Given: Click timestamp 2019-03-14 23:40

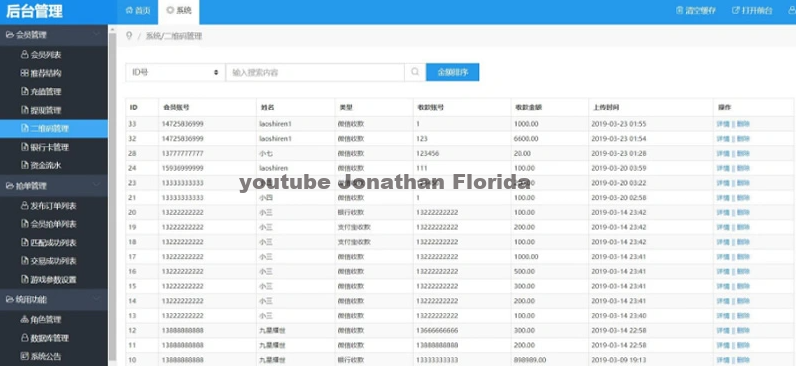Looking at the screenshot, I should point(618,316).
